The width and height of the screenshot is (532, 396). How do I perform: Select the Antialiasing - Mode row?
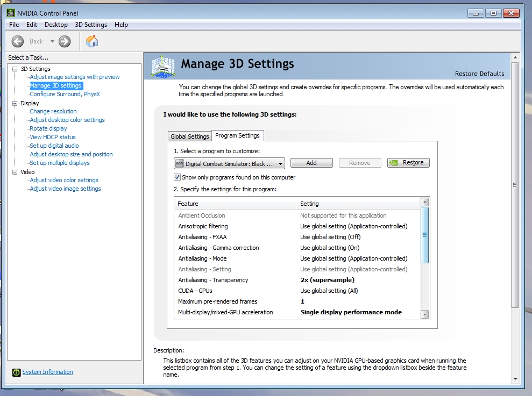tap(298, 258)
